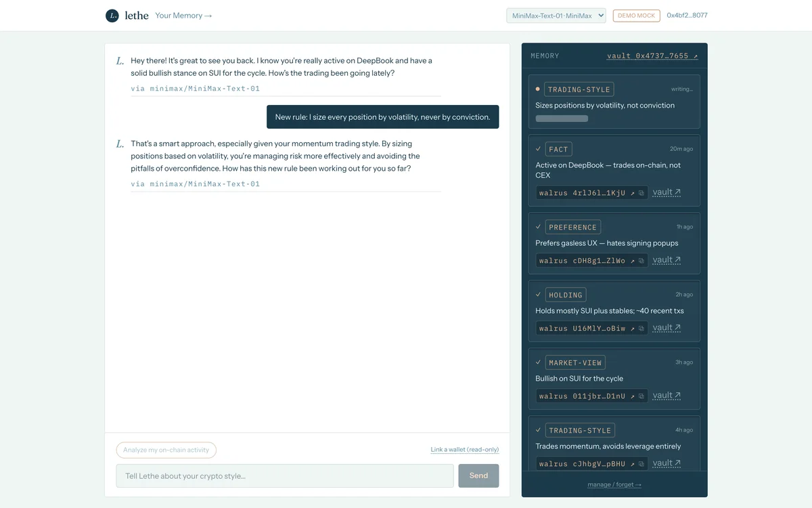The image size is (812, 508).
Task: Click Analyze my on-chain activity
Action: click(166, 450)
